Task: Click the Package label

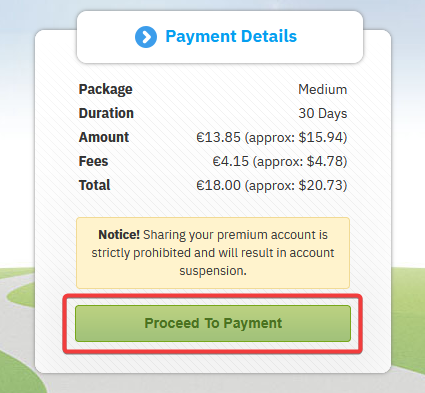Action: (x=105, y=89)
